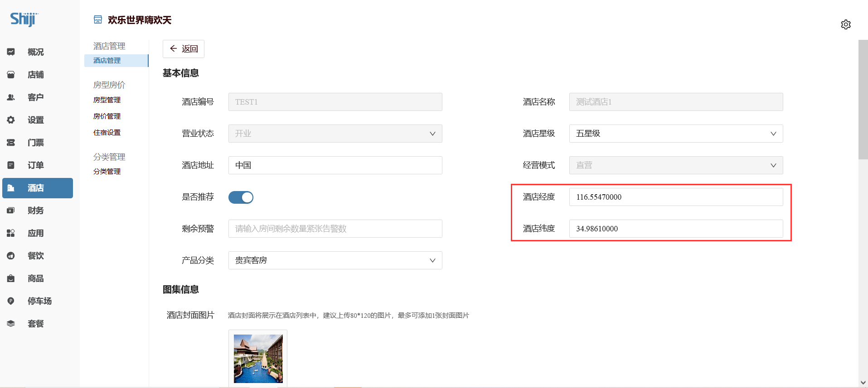Open the 客户 customer sidebar icon

(11, 97)
